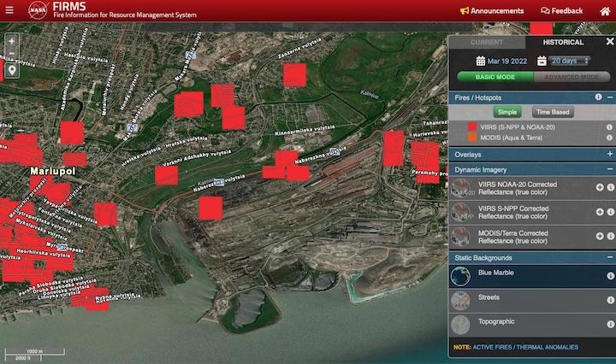Open the Feedback link
Viewport: 616px width, 364px height.
point(562,11)
